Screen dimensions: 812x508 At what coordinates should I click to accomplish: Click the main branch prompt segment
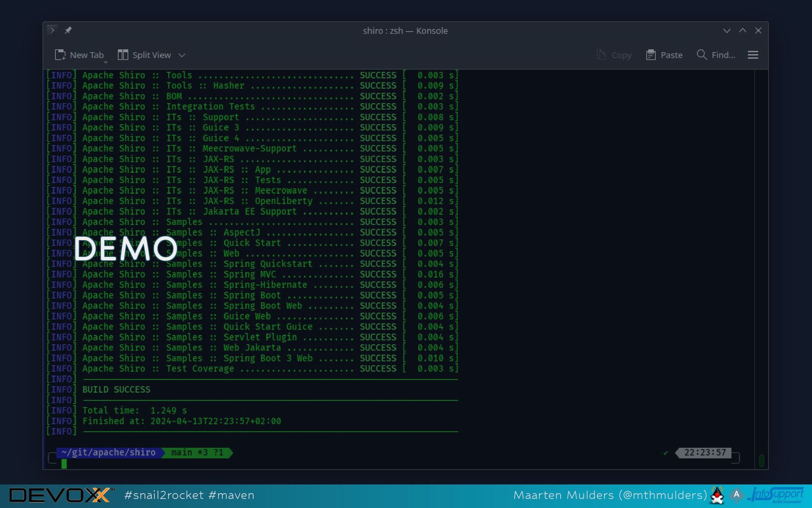(197, 453)
